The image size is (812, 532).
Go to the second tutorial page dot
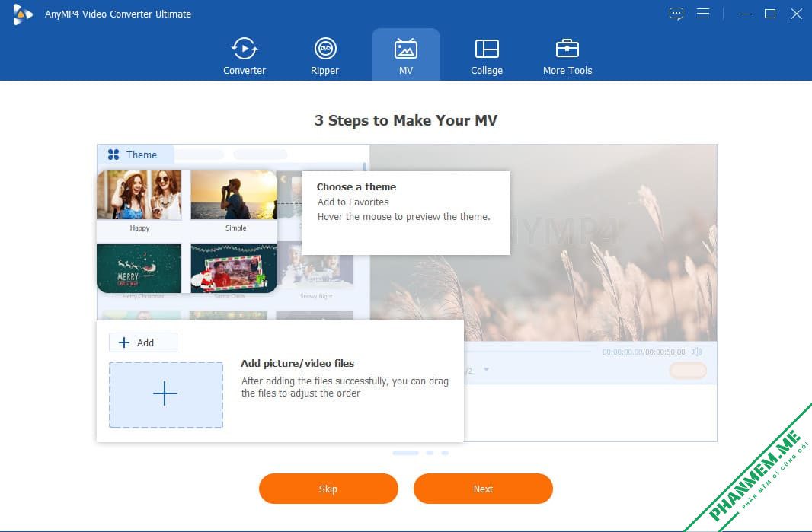point(430,453)
